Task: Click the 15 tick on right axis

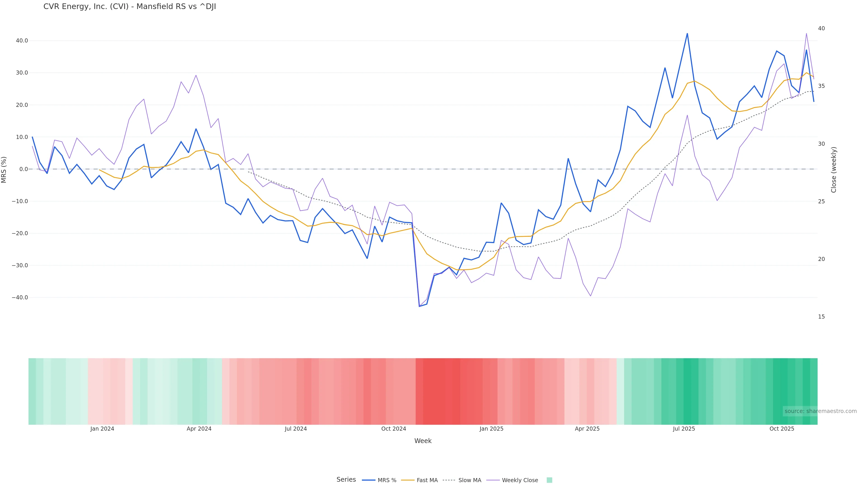Action: point(821,317)
